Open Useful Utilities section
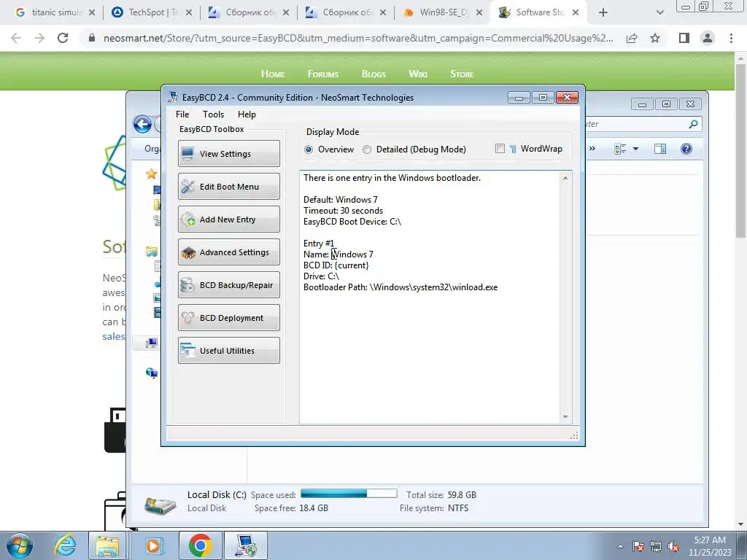The height and width of the screenshot is (560, 747). 228,351
